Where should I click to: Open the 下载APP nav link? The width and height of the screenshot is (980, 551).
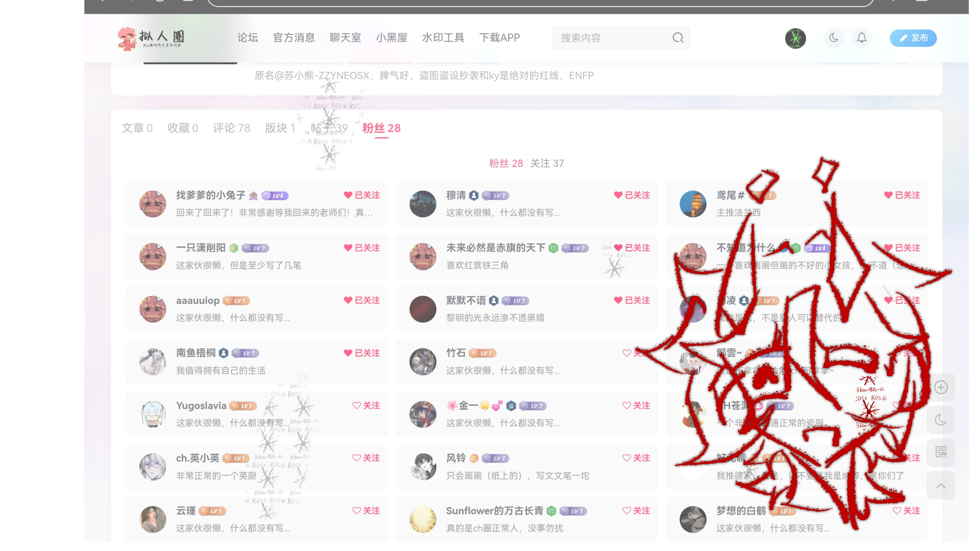pos(499,38)
